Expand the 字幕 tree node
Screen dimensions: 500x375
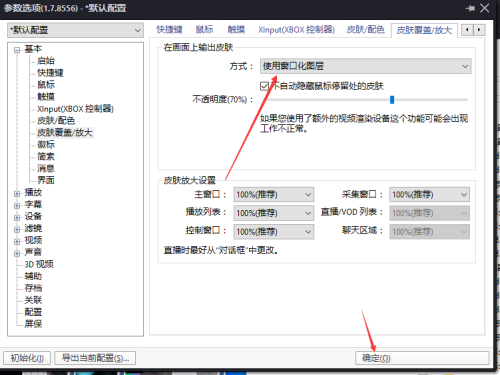pyautogui.click(x=17, y=205)
